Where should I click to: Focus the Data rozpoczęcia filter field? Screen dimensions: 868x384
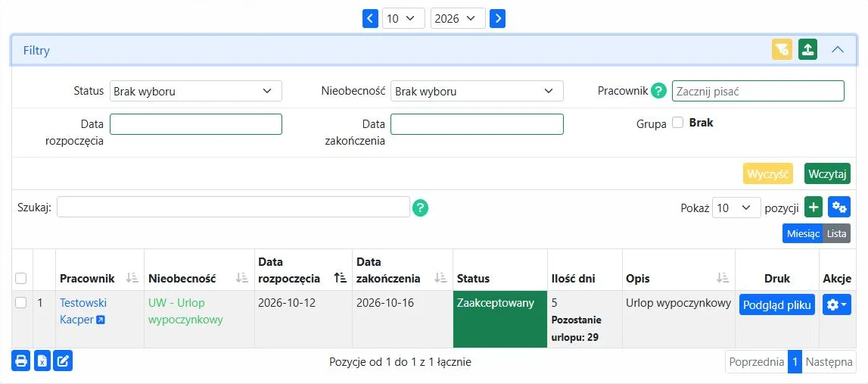click(196, 124)
